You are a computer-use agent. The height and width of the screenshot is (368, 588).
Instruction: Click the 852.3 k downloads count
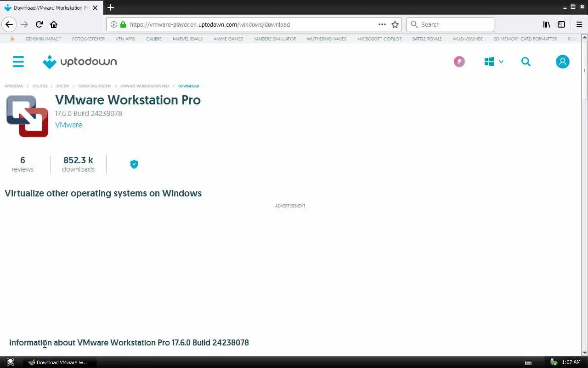point(78,164)
